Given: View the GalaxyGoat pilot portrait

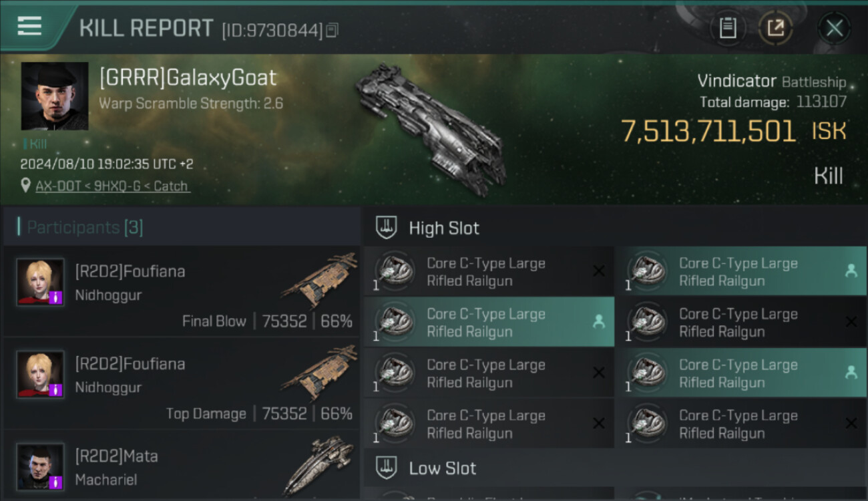Looking at the screenshot, I should [x=55, y=96].
